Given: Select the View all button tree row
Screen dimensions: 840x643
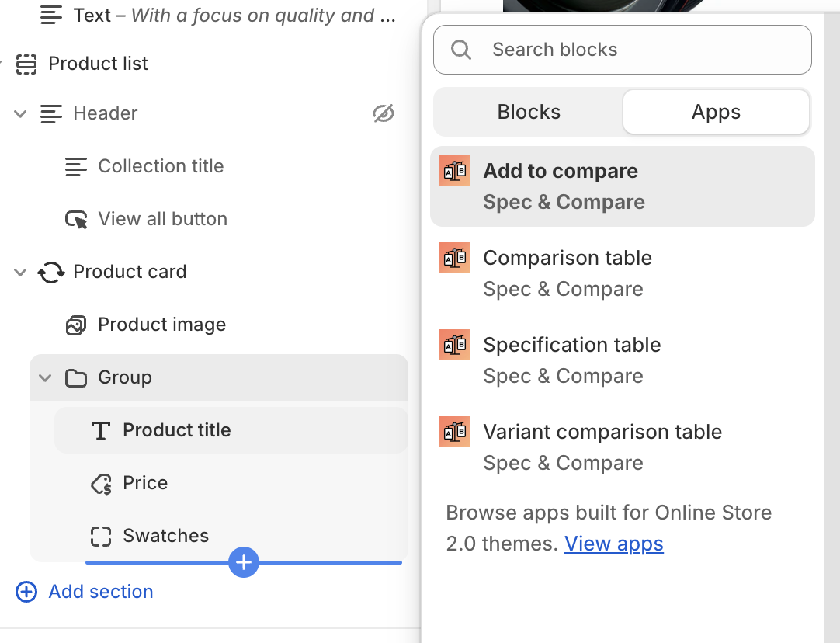Looking at the screenshot, I should (x=219, y=219).
